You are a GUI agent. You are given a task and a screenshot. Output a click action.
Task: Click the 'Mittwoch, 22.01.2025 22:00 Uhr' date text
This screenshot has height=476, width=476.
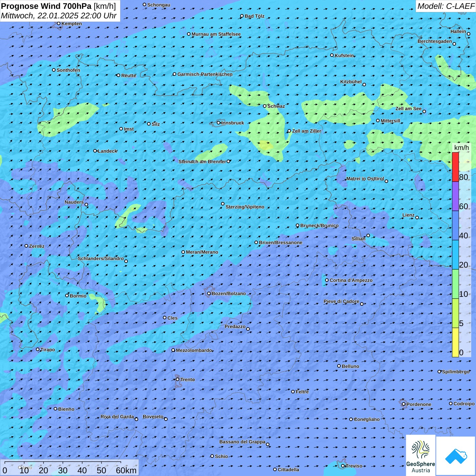click(x=59, y=16)
